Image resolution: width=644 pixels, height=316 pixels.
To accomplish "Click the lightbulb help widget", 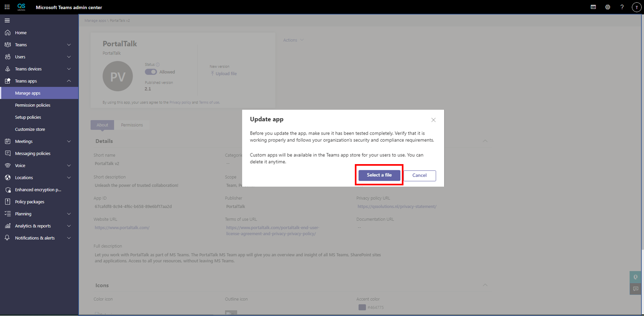I will pyautogui.click(x=635, y=277).
